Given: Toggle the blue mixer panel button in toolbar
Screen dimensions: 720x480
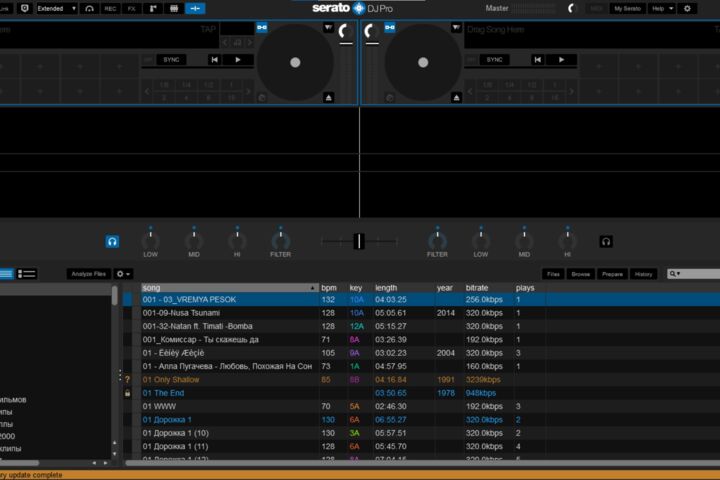Looking at the screenshot, I should pyautogui.click(x=195, y=8).
